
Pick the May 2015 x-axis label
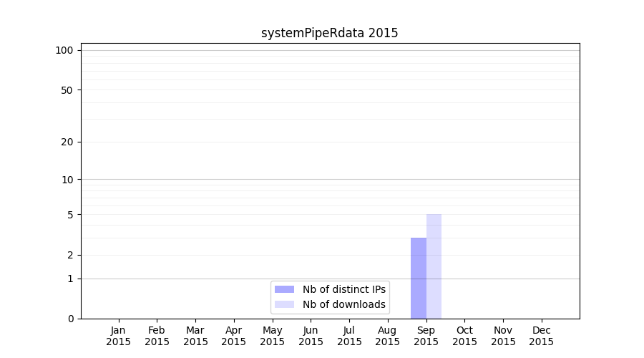click(x=272, y=336)
